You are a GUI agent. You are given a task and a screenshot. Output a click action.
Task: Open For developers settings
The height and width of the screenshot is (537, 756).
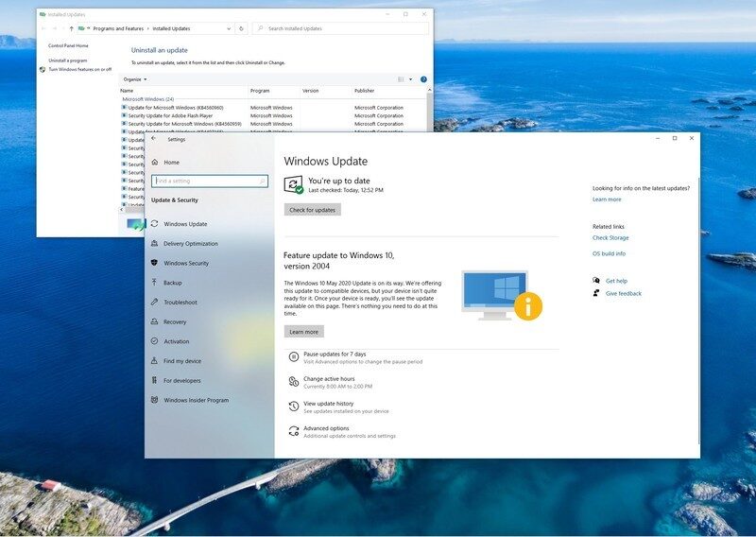pyautogui.click(x=181, y=381)
